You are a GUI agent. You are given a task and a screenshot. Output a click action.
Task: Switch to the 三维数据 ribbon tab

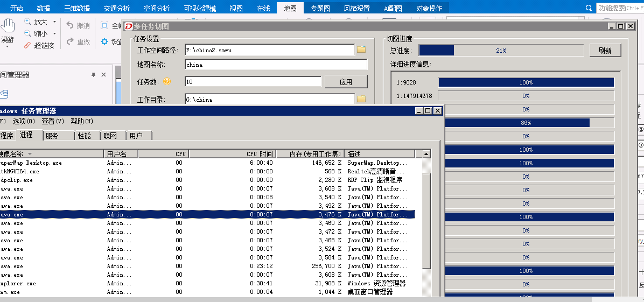pyautogui.click(x=77, y=8)
